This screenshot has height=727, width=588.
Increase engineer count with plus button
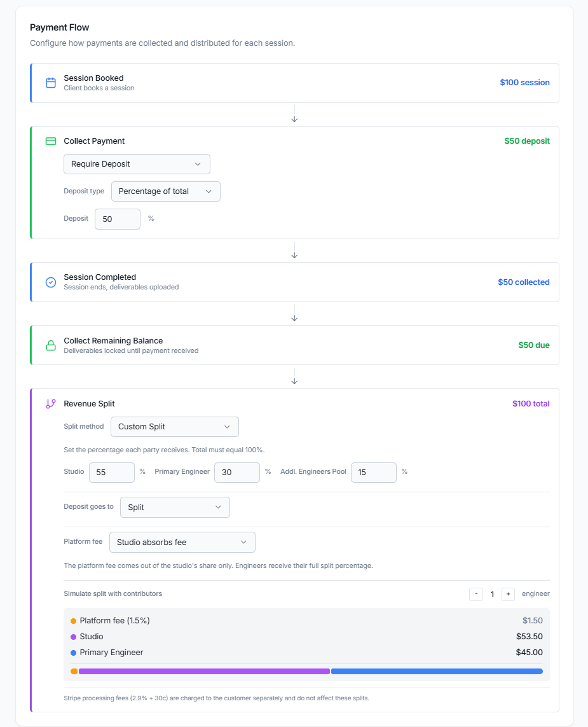coord(509,594)
